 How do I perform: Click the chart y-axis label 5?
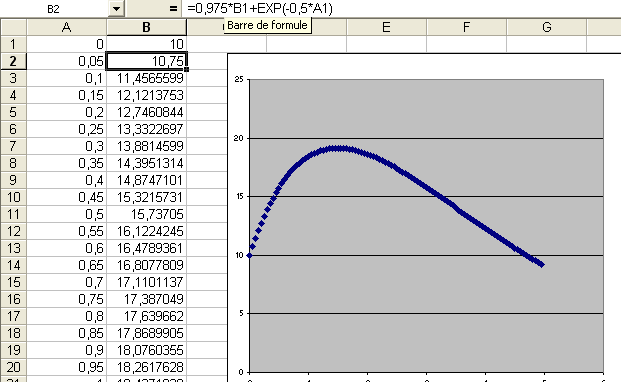[x=241, y=313]
